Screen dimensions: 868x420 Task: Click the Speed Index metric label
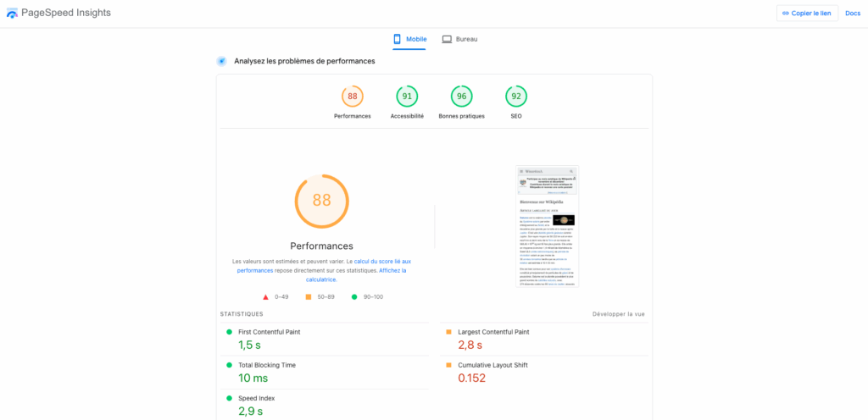[256, 399]
